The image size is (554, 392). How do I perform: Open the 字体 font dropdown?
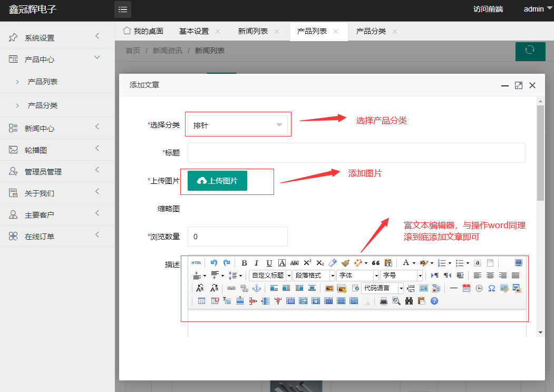[x=357, y=276]
